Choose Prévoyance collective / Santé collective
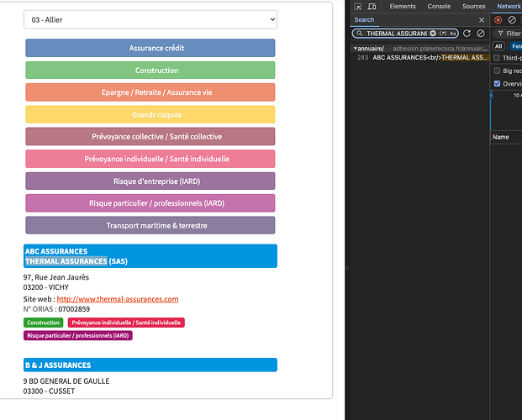 click(150, 136)
